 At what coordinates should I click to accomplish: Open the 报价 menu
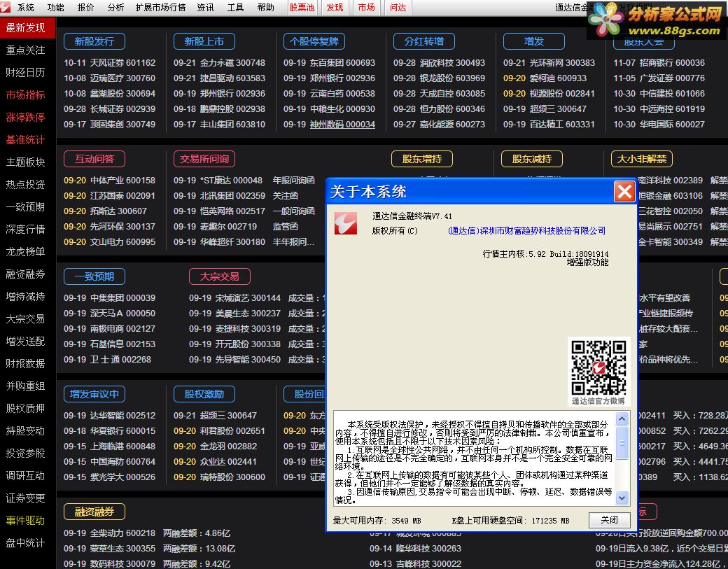85,8
